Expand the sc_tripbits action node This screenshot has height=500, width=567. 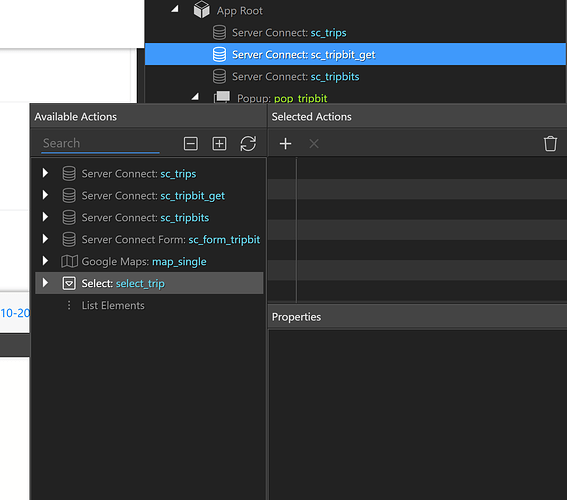pos(45,217)
